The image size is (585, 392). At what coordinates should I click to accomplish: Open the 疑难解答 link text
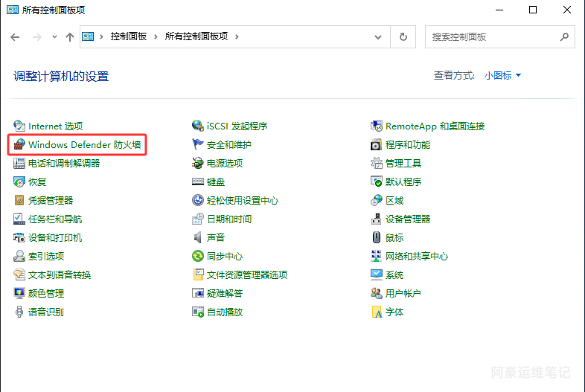[x=225, y=293]
